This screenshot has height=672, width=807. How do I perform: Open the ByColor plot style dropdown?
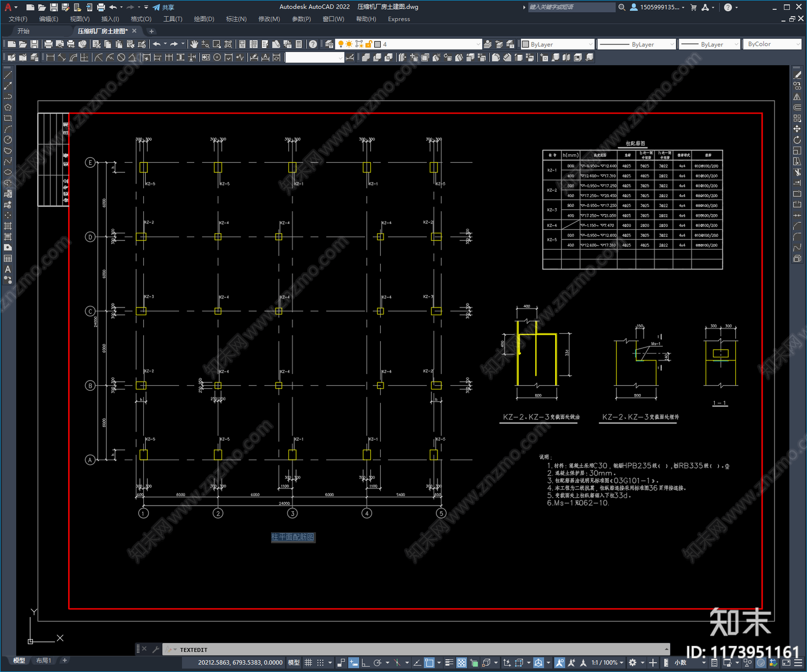772,44
